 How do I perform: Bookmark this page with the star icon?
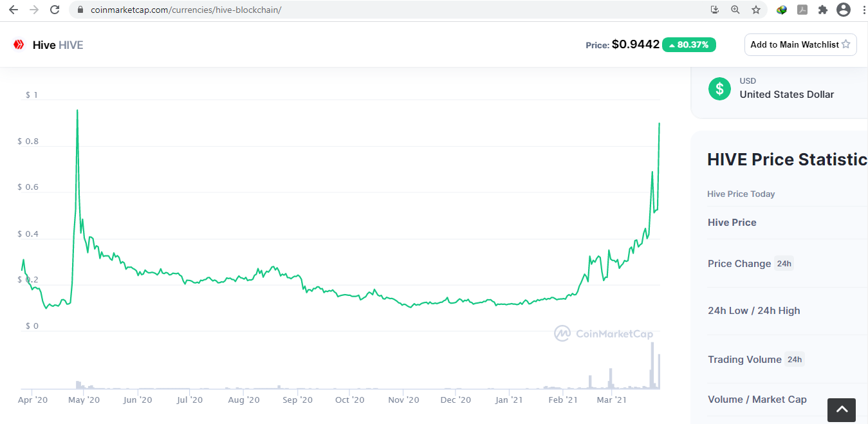[x=756, y=10]
